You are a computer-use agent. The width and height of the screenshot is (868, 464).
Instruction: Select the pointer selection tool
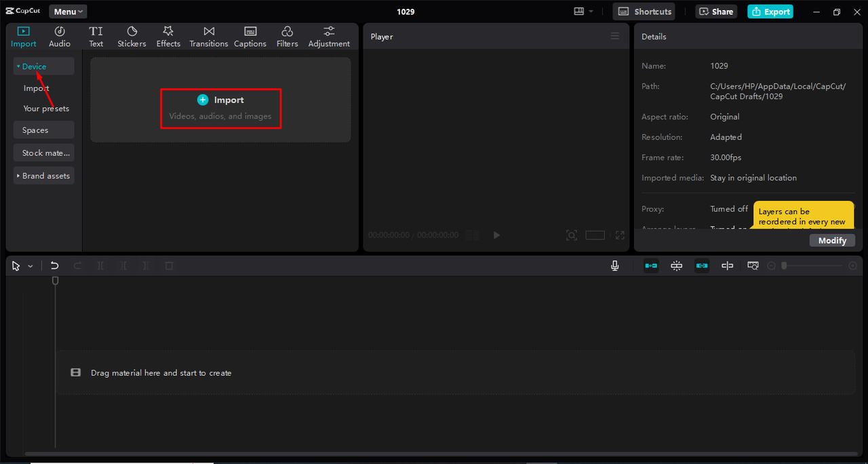pyautogui.click(x=16, y=266)
